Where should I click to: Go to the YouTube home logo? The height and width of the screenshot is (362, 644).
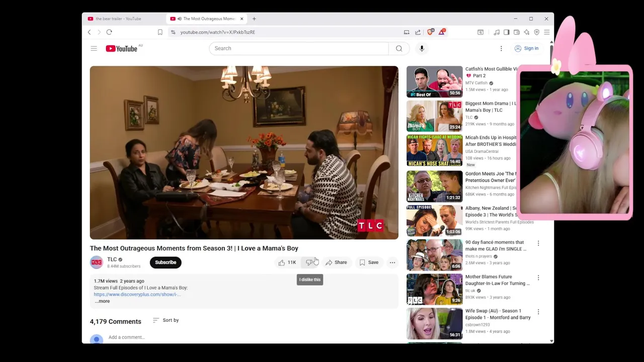pyautogui.click(x=121, y=48)
